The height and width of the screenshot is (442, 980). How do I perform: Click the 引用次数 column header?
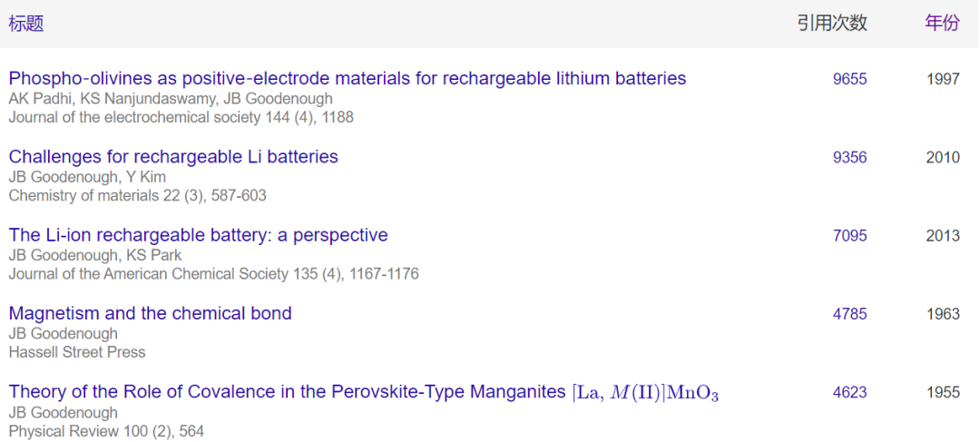click(x=832, y=24)
